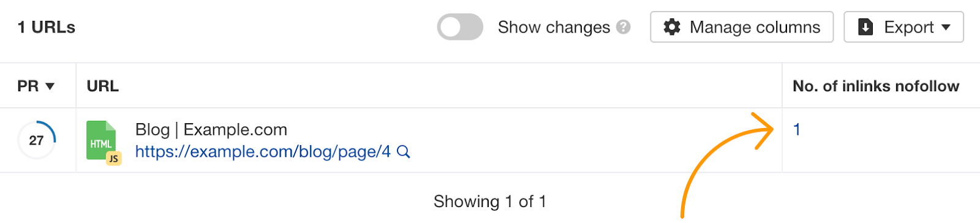Screen dimensions: 980x223
Task: Sort by the PR column arrow
Action: pyautogui.click(x=50, y=86)
